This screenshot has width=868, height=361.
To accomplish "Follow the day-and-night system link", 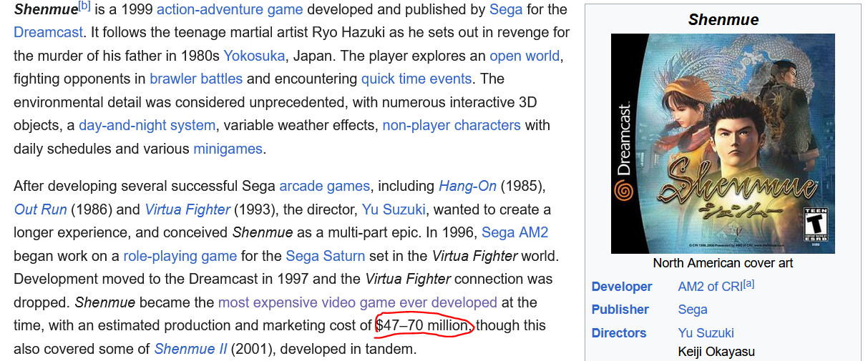I will point(147,126).
